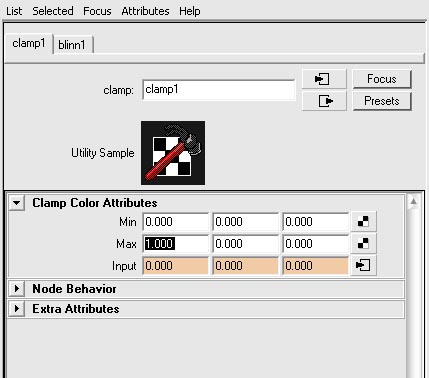Click the Focus button

[x=382, y=79]
